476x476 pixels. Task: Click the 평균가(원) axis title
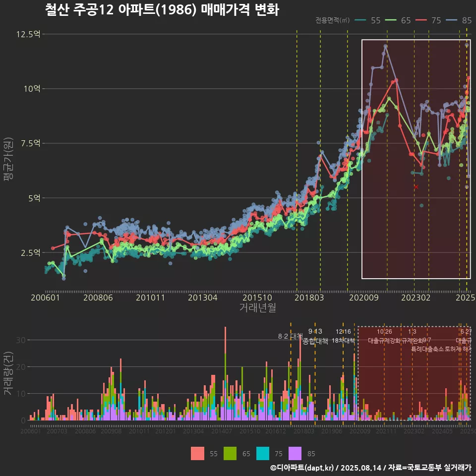click(8, 159)
